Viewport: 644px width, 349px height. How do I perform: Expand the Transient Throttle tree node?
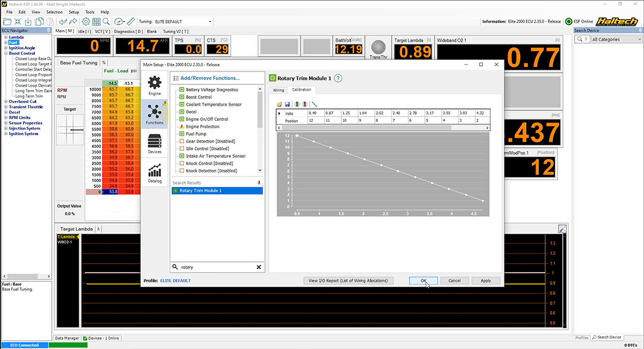tap(5, 107)
